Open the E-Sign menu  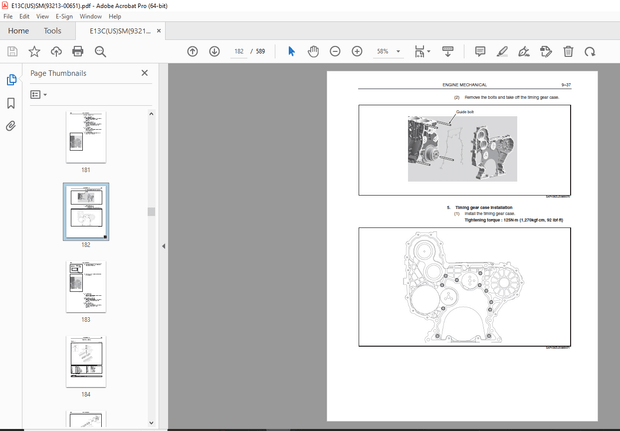(64, 17)
